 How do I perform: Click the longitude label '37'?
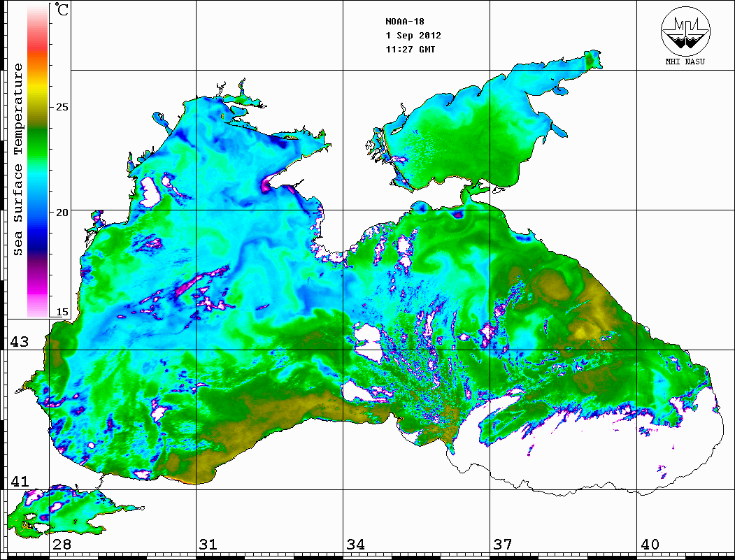tap(503, 545)
